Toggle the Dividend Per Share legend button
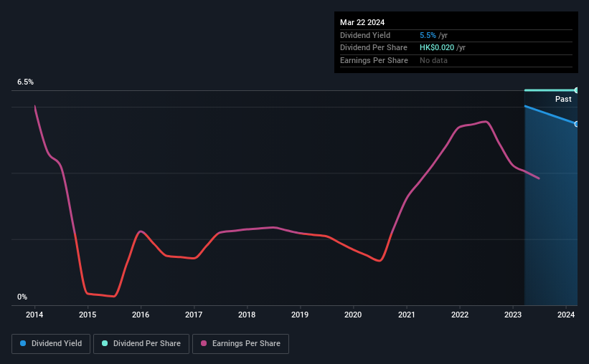Viewport: 589px width, 364px height. tap(141, 344)
